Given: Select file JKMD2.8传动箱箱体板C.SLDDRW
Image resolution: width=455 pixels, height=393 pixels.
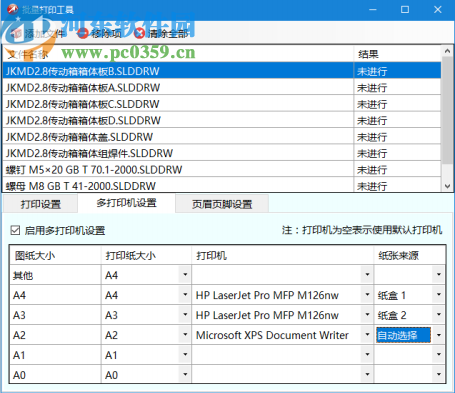Looking at the screenshot, I should point(222,104).
